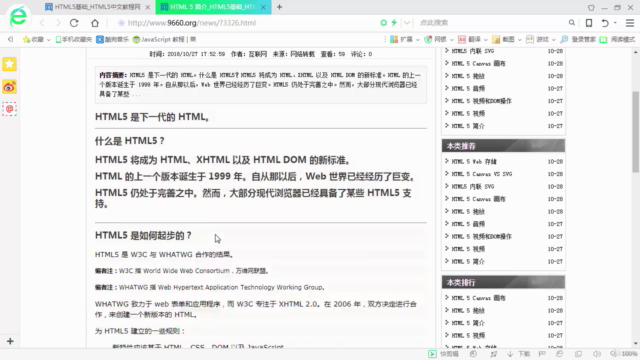Open HTML 5 Canvas 画布 in 本类推荐
Viewport: 640px width, 360px height.
pos(478,199)
